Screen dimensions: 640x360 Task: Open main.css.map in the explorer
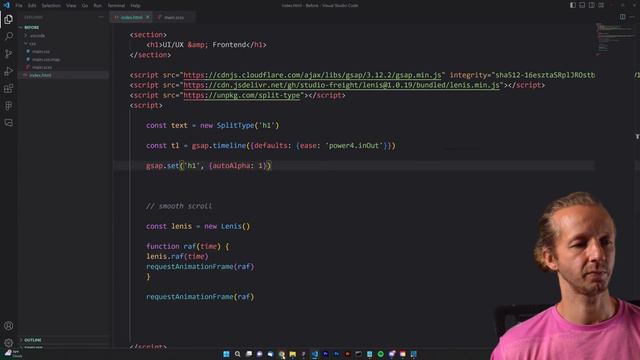46,59
